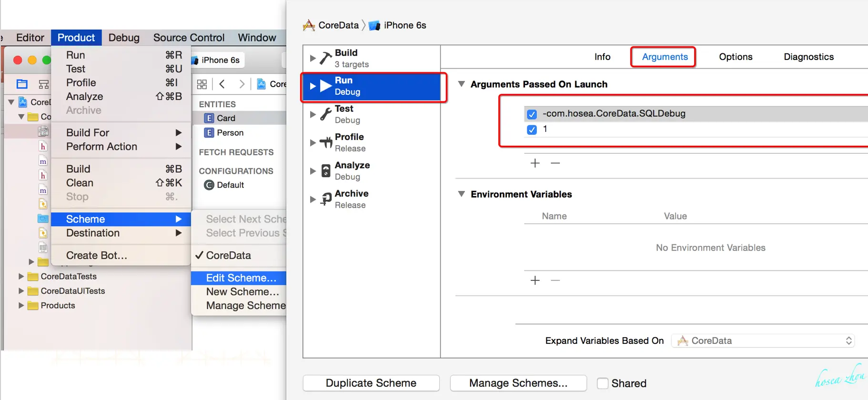Screen dimensions: 868x400
Task: Select the -com.hosea.CoreData.SQLDebug argument row
Action: 696,114
